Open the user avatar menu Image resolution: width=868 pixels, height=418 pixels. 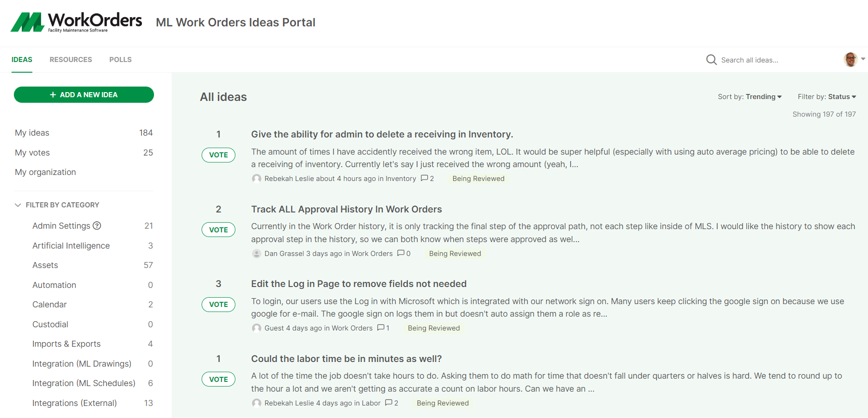tap(850, 59)
